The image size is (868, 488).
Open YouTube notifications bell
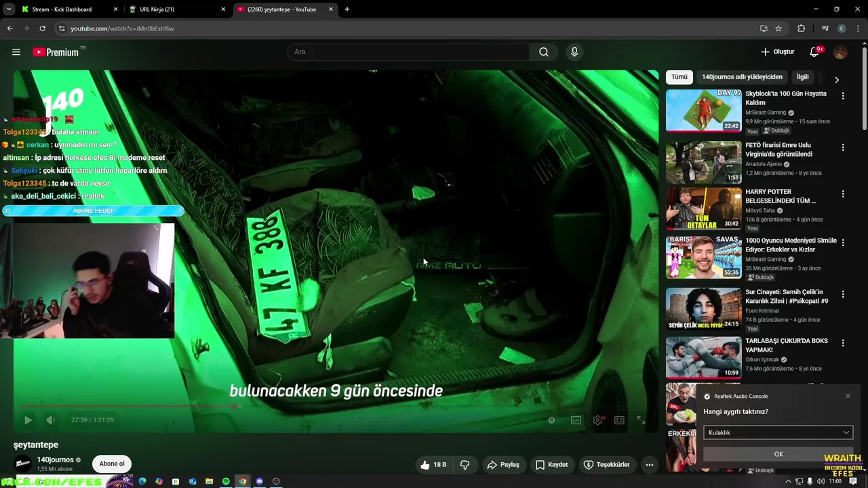[816, 52]
